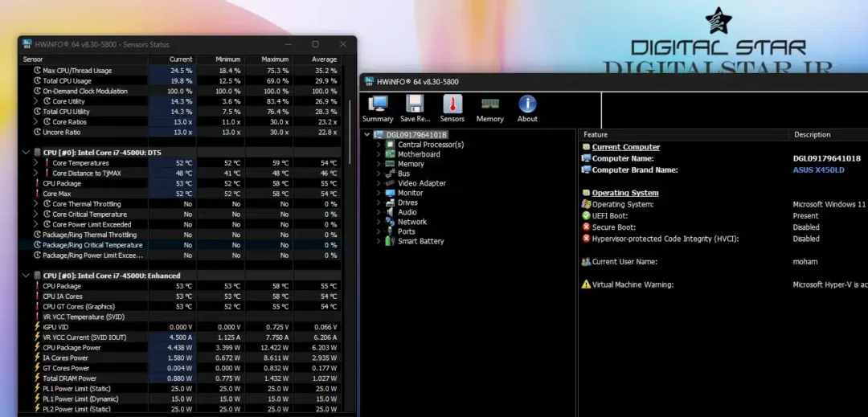Expand the Core Temperatures sensor row
Image resolution: width=868 pixels, height=417 pixels.
click(36, 163)
